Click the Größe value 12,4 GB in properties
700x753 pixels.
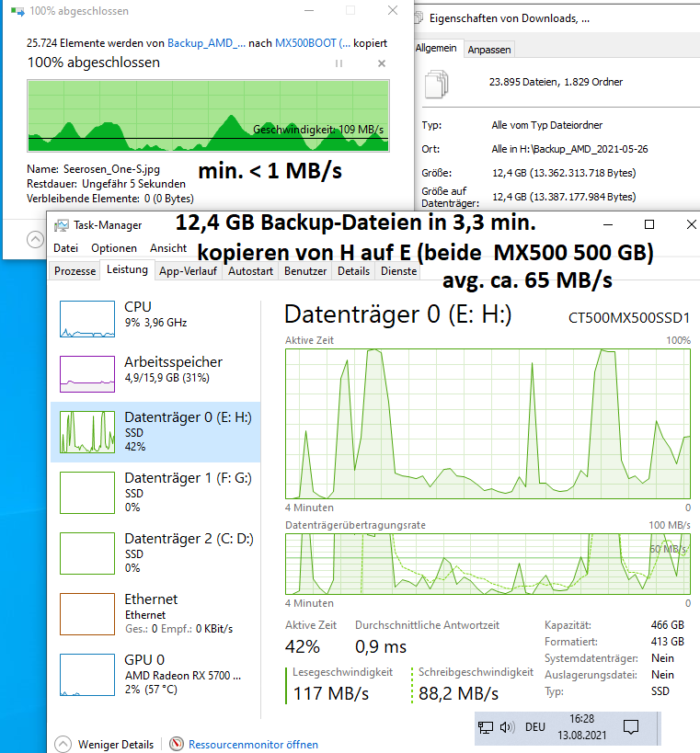click(x=564, y=173)
